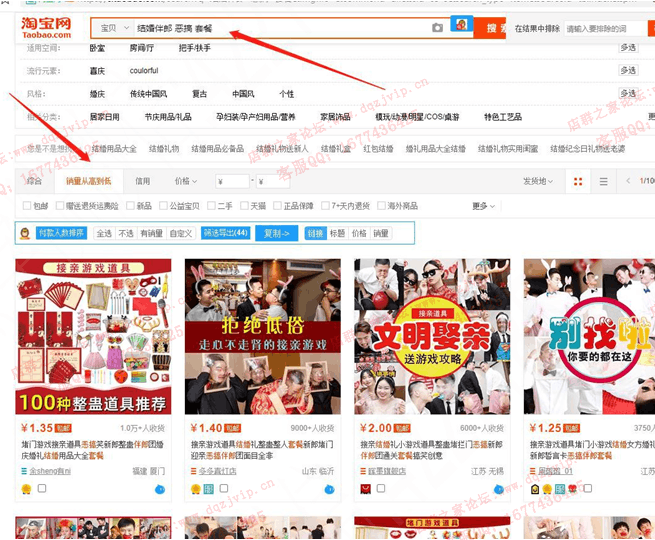Click gold medal badge under ¥1.40 item
The width and height of the screenshot is (655, 540).
(x=195, y=489)
